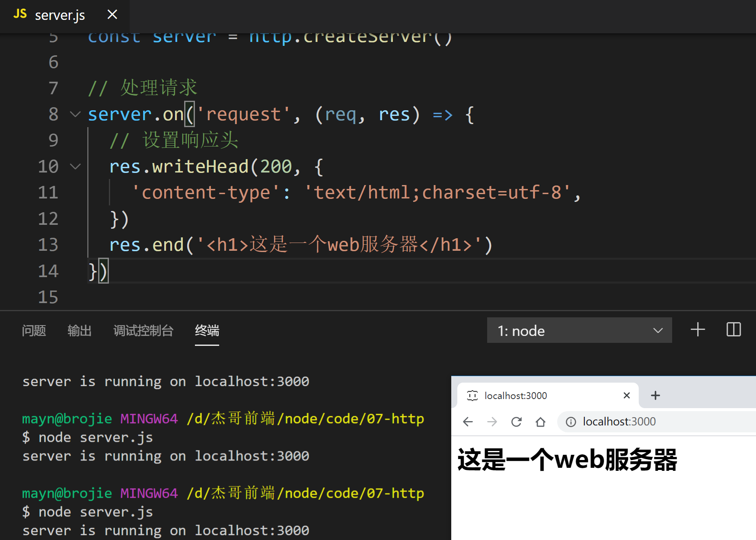Screen dimensions: 756x540
Task: Go back in the browser
Action: point(468,422)
